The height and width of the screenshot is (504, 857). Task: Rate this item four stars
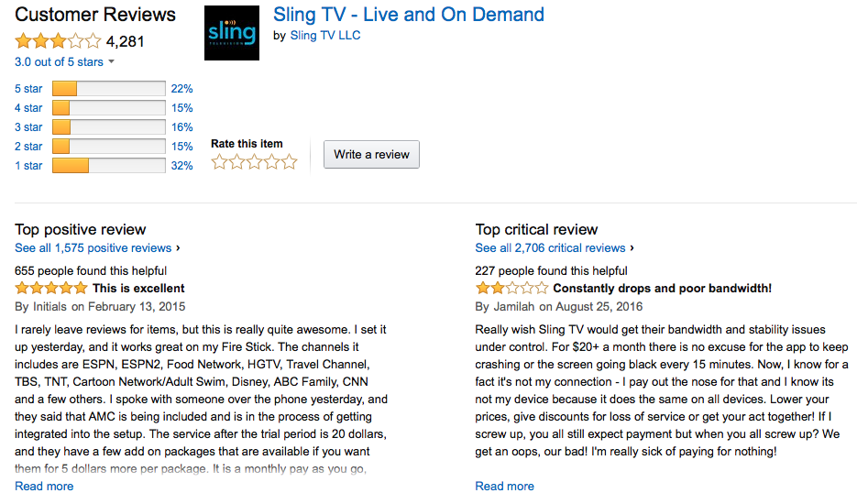point(271,162)
